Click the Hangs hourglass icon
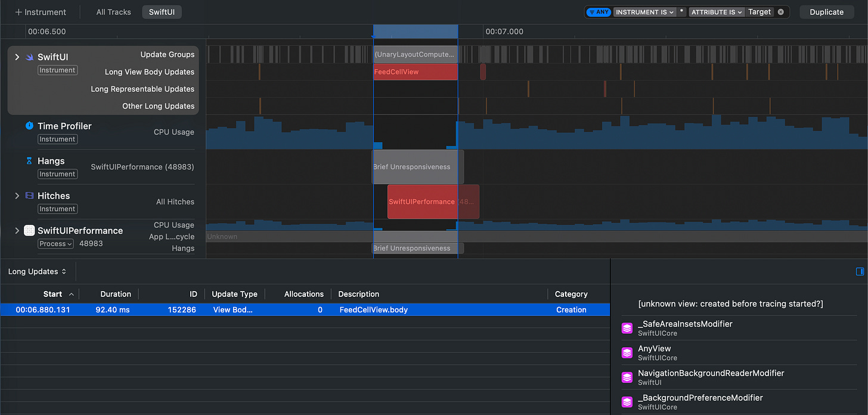This screenshot has width=868, height=415. coord(29,161)
